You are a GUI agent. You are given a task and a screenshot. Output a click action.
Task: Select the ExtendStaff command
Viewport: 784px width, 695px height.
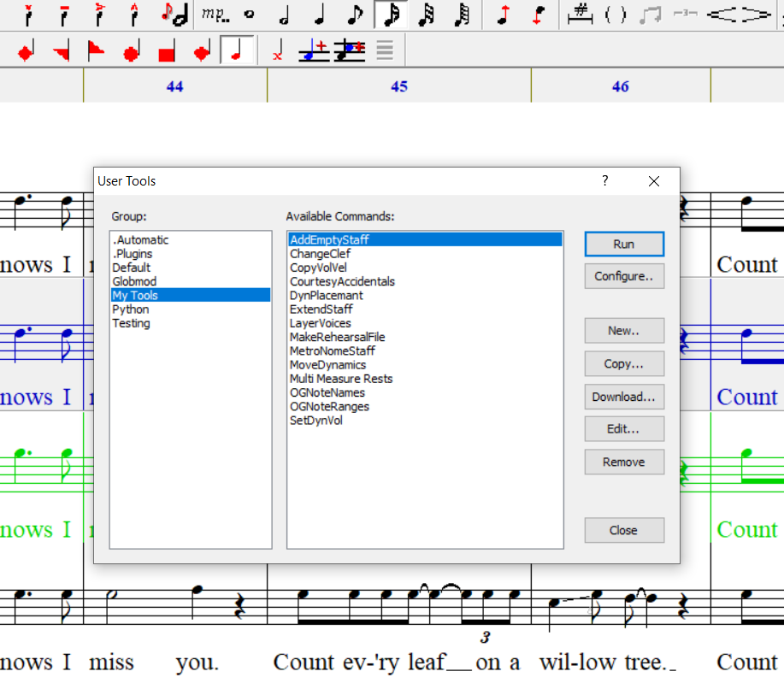point(425,309)
